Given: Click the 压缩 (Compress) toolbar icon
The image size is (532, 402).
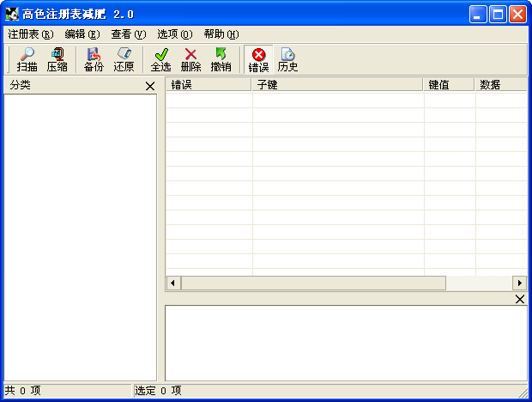Looking at the screenshot, I should 57,59.
